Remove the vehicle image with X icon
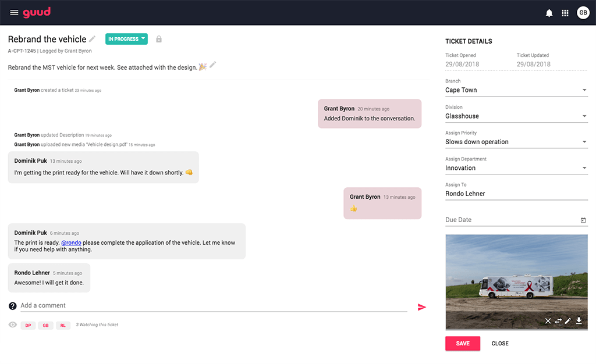Viewport: 596px width, 364px height. coord(548,321)
